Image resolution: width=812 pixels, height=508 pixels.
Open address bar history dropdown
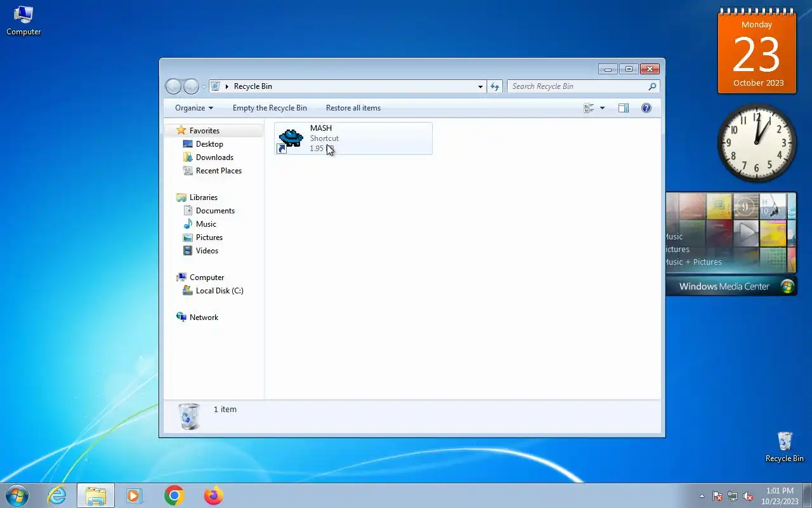click(480, 86)
